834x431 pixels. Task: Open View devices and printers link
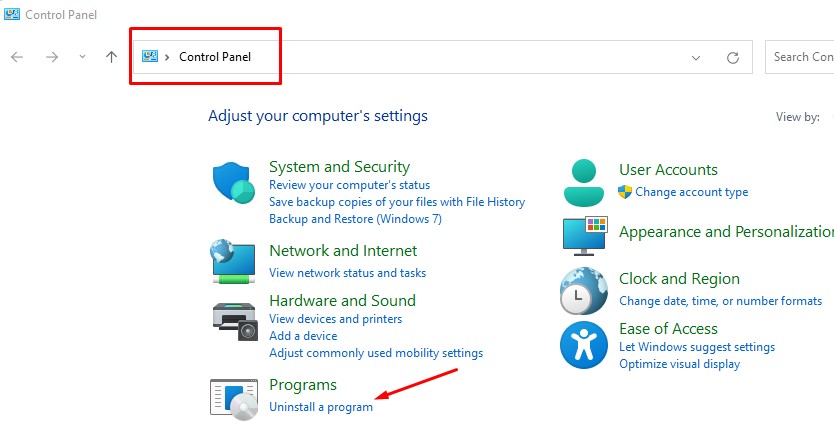335,319
